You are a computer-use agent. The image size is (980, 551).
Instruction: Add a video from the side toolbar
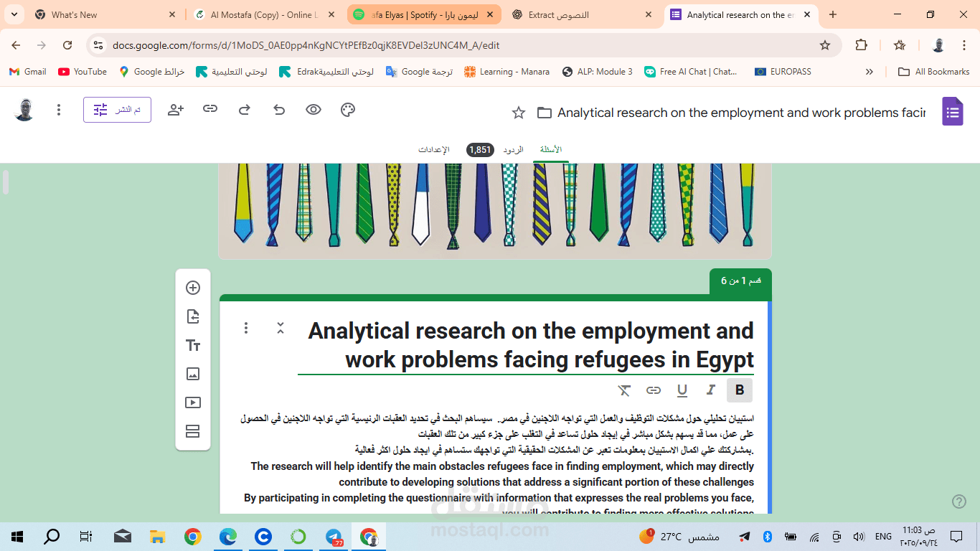193,402
